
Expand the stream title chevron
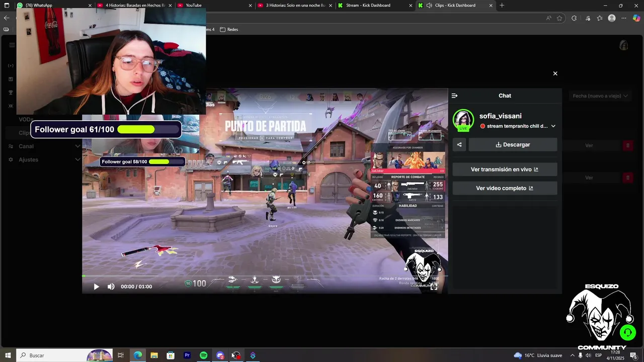tap(553, 126)
